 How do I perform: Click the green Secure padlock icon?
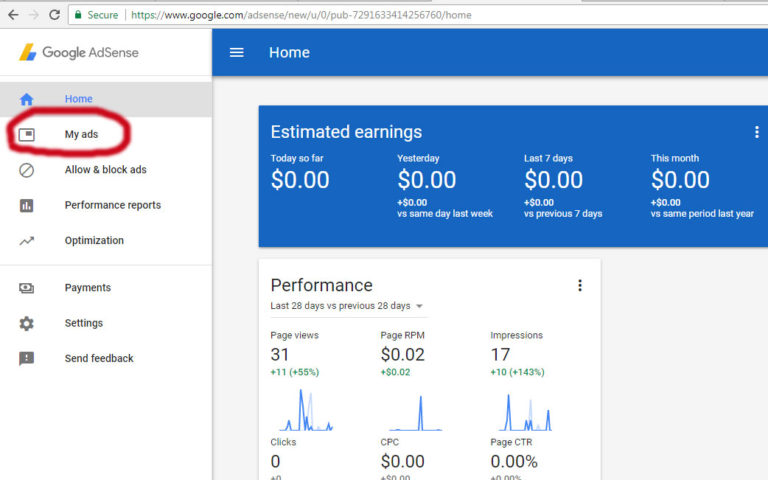tap(78, 15)
